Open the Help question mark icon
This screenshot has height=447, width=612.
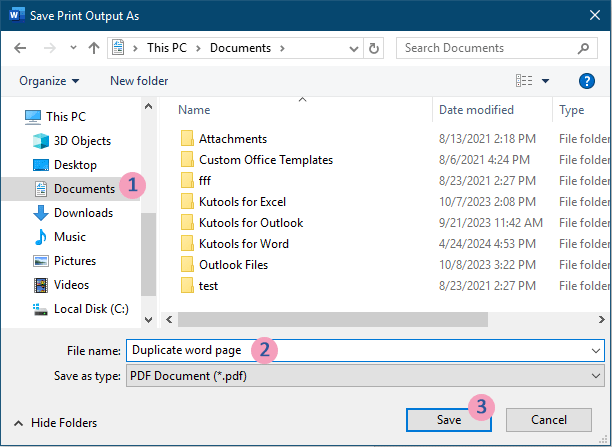[x=587, y=81]
